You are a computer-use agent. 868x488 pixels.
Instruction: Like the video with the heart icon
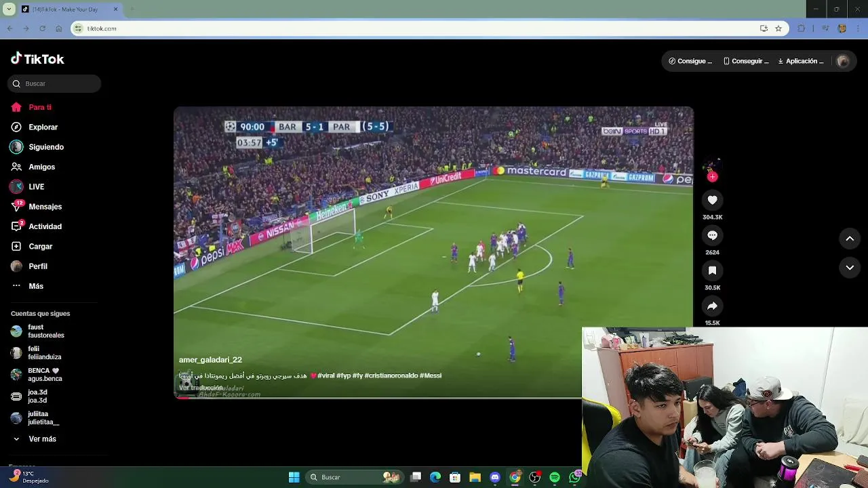[712, 200]
